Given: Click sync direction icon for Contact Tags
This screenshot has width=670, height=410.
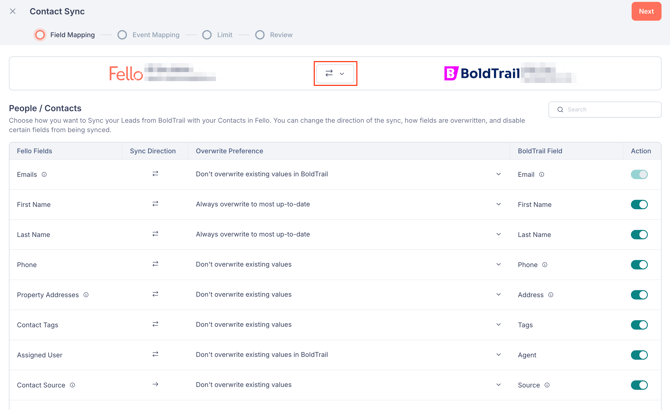Looking at the screenshot, I should click(x=155, y=325).
